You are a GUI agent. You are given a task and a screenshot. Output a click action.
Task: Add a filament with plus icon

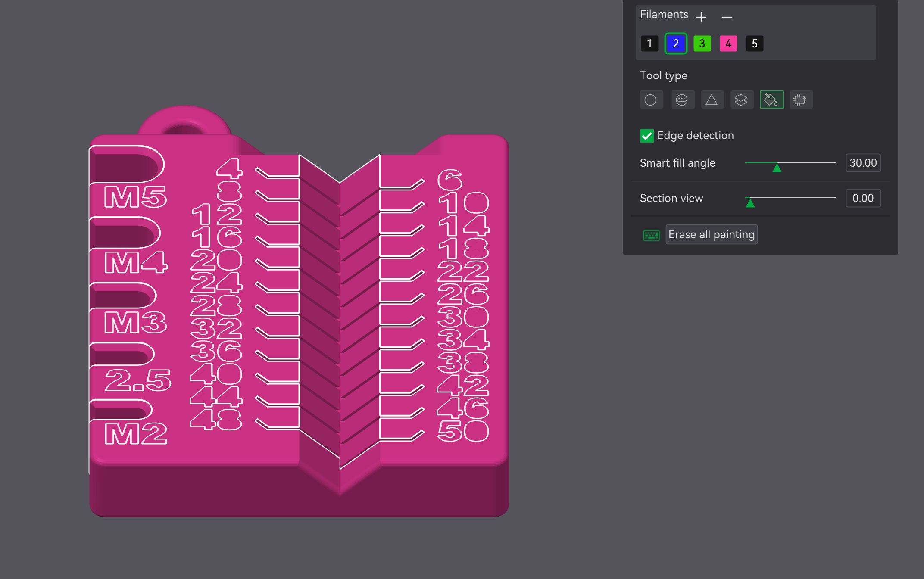(x=701, y=17)
